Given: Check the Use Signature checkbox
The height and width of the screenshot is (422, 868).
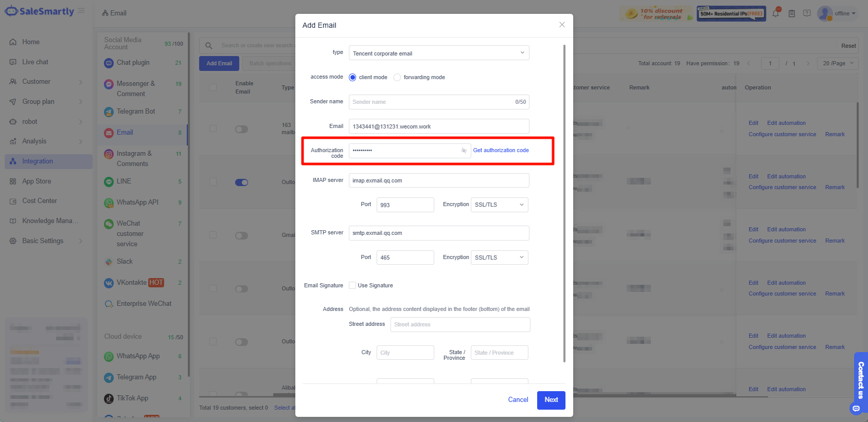Looking at the screenshot, I should tap(352, 285).
